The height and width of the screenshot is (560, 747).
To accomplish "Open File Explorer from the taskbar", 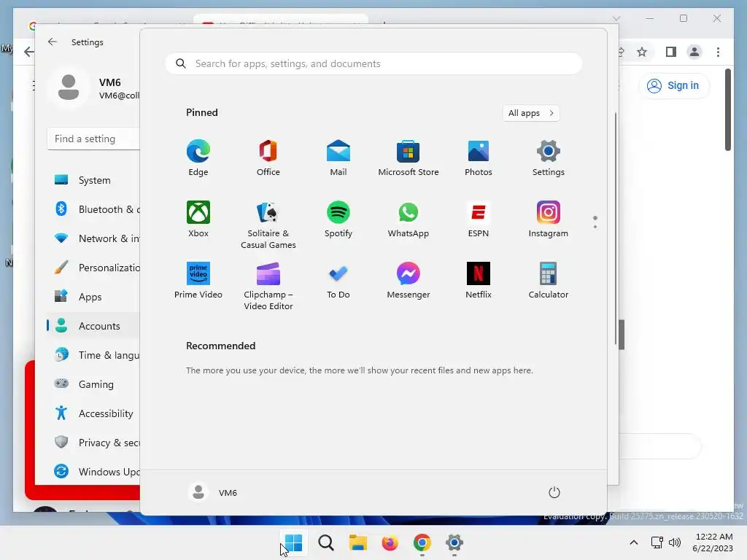I will (357, 542).
